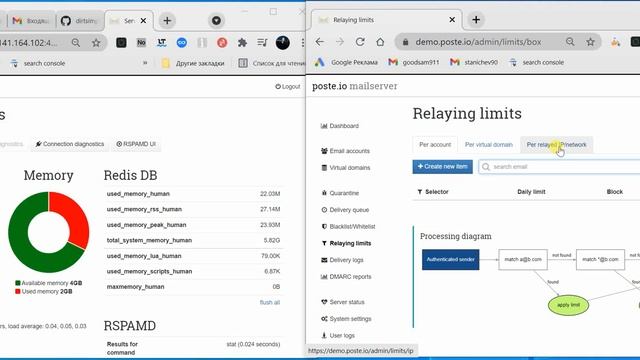Viewport: 640px width, 360px height.
Task: Open Blacklist/Whitelist settings
Action: (x=348, y=226)
